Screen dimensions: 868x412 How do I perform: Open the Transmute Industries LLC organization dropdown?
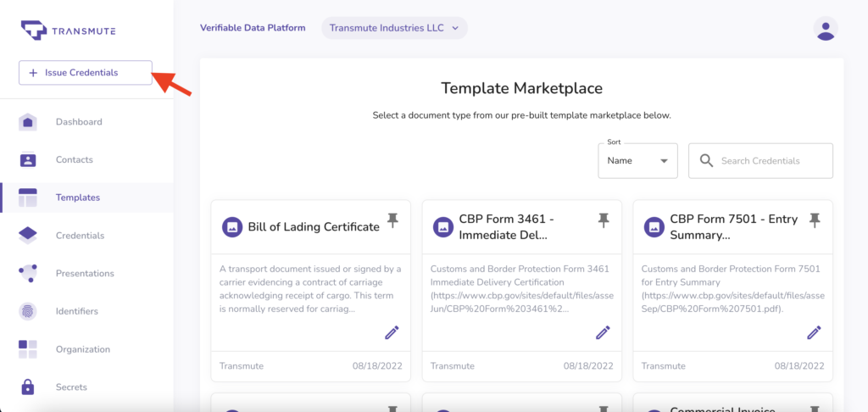coord(394,28)
